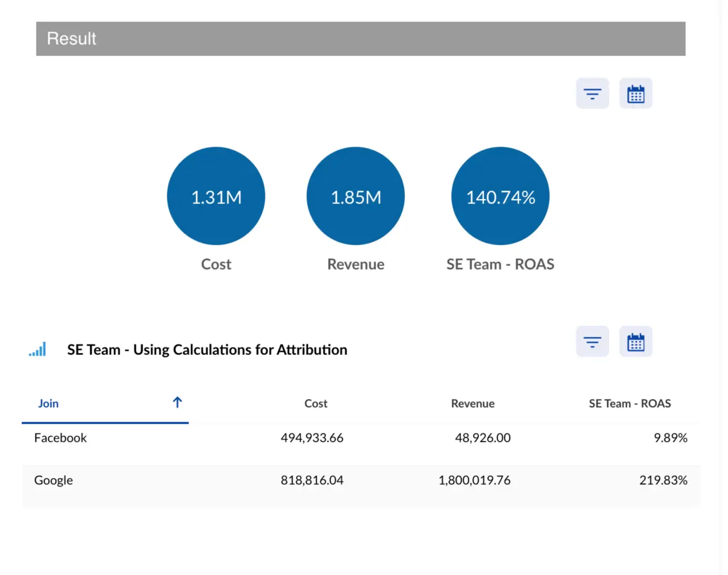Viewport: 728px width, 575px height.
Task: Click the 1.85M Revenue circle
Action: coord(355,196)
